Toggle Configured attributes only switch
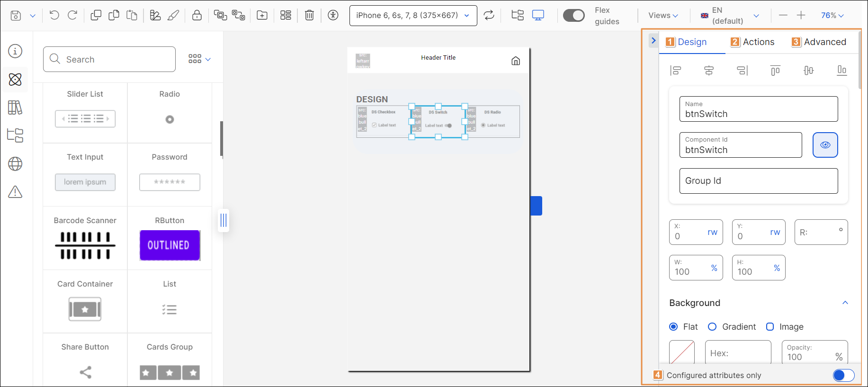Viewport: 868px width, 387px height. click(843, 375)
